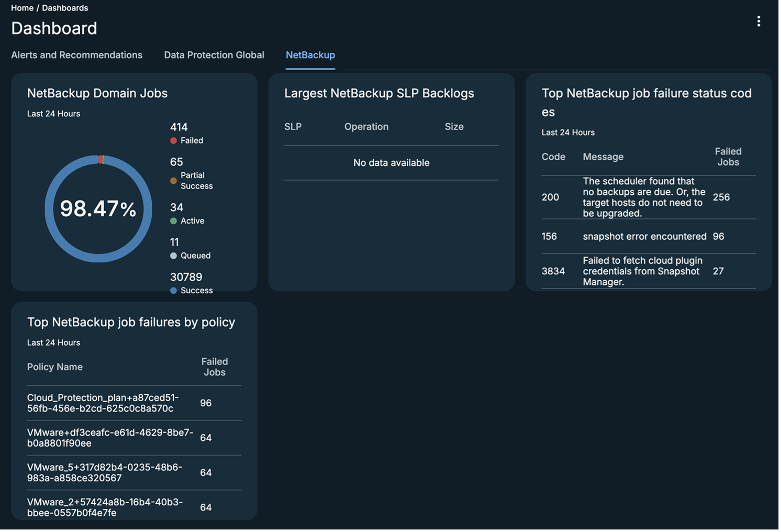Click status code 3834 row

648,271
